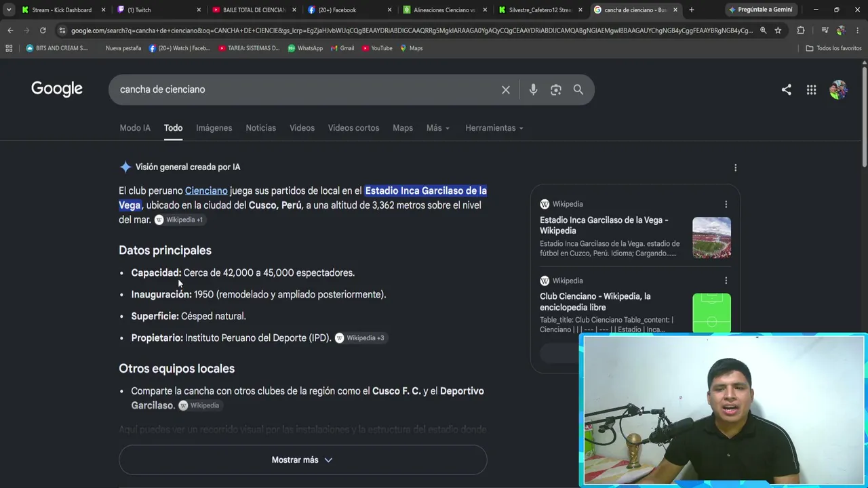
Task: Open the AI overview three-dot options
Action: point(735,167)
